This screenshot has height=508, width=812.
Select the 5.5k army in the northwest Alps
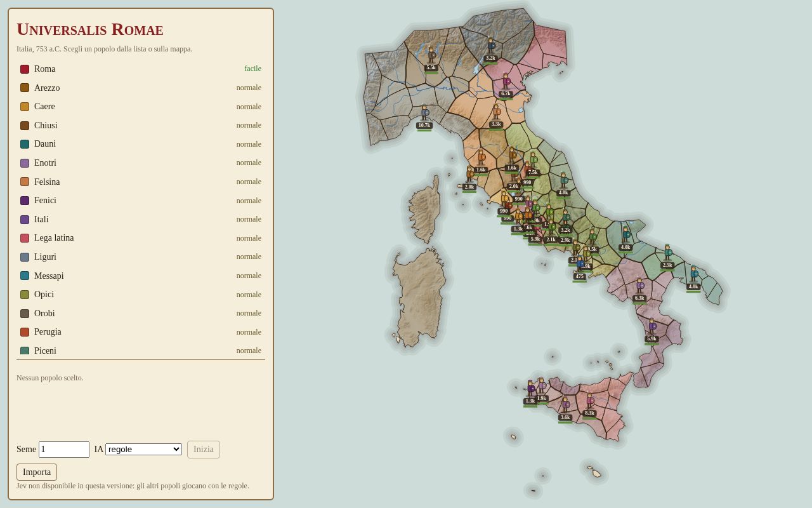point(431,59)
